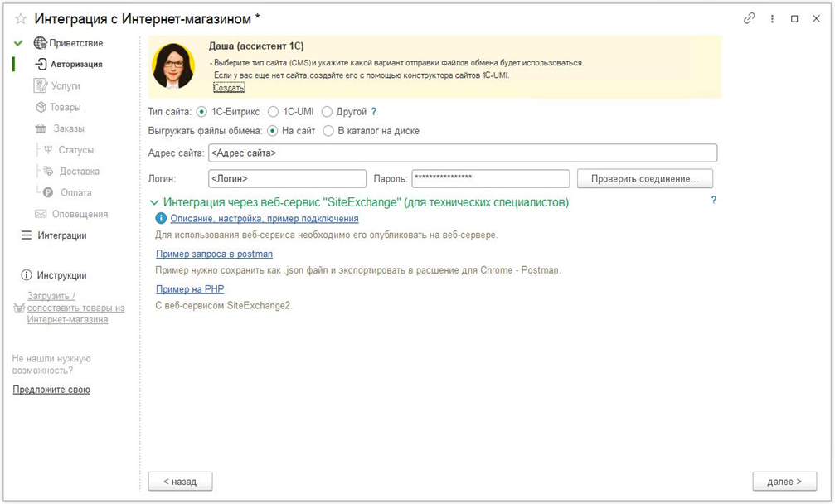Viewport: 835px width, 504px height.
Task: Click Даша assistant avatar picture
Action: pos(174,66)
